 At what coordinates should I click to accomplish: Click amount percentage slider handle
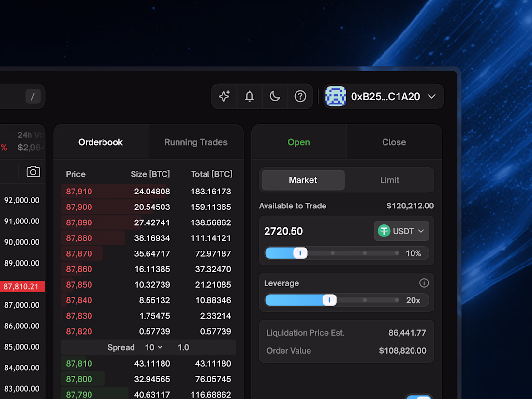click(300, 253)
